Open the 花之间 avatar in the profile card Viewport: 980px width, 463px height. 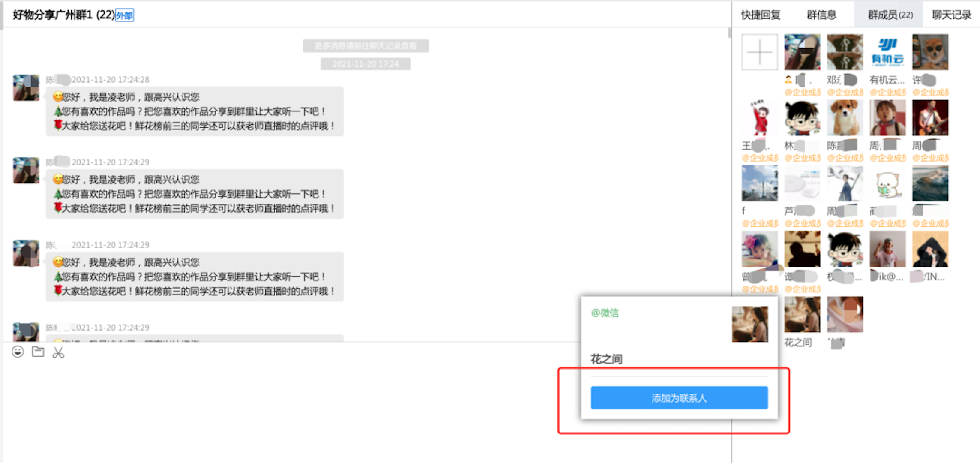click(750, 325)
